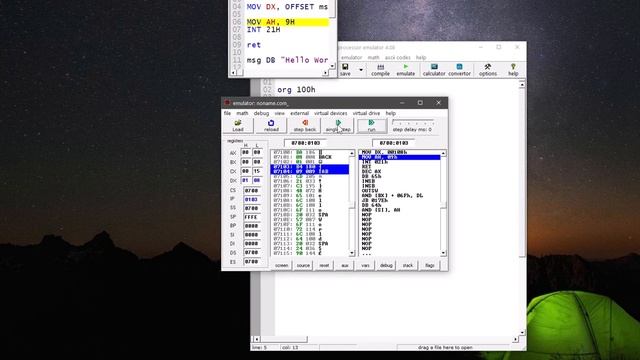Adjust the step delay slider

[x=413, y=122]
